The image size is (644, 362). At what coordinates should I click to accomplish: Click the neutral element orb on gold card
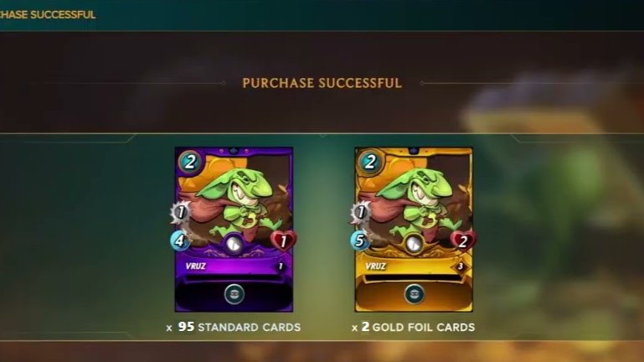click(414, 245)
